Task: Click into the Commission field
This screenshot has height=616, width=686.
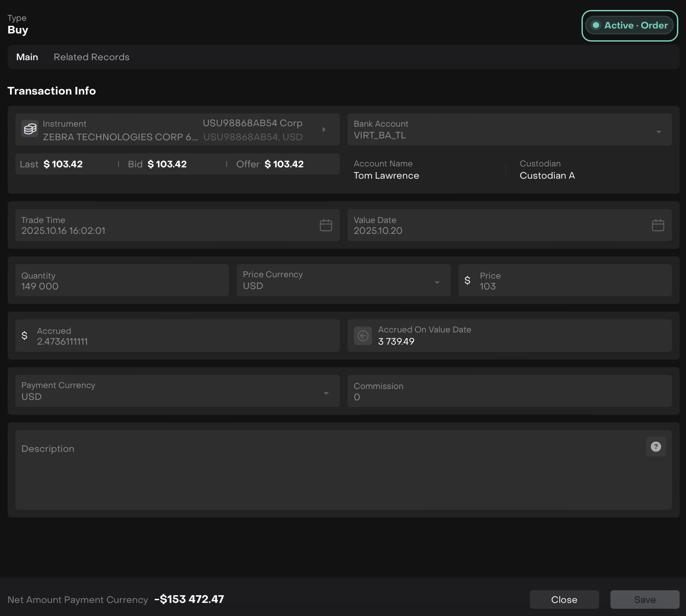Action: pos(509,392)
